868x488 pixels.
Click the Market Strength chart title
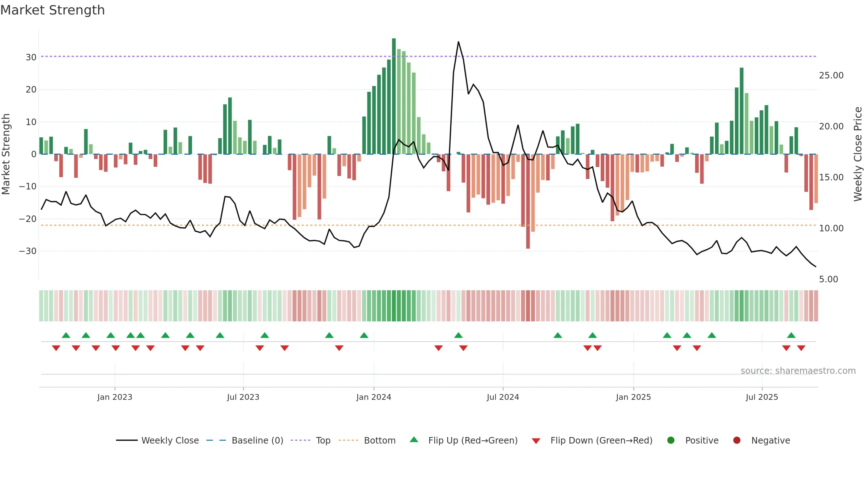53,10
